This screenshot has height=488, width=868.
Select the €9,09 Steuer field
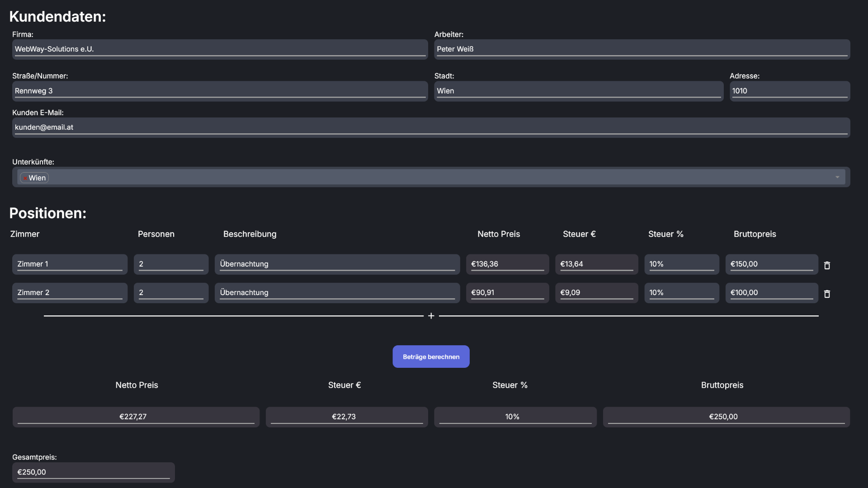click(x=596, y=293)
